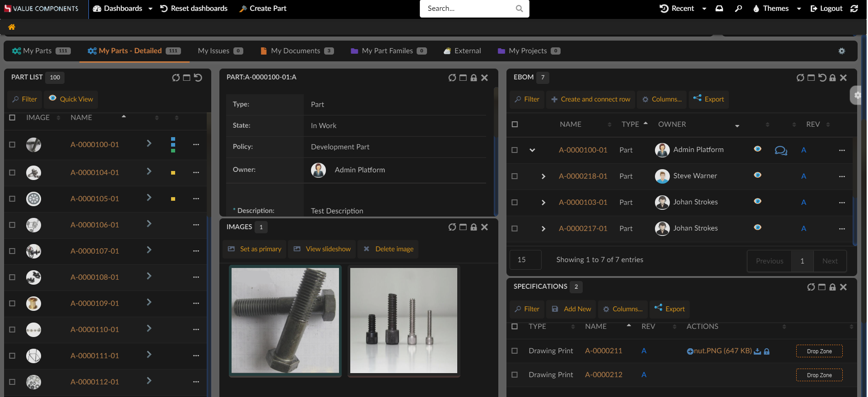Collapse the A-0000100-01 EBOM tree row
The width and height of the screenshot is (868, 397).
coord(532,150)
